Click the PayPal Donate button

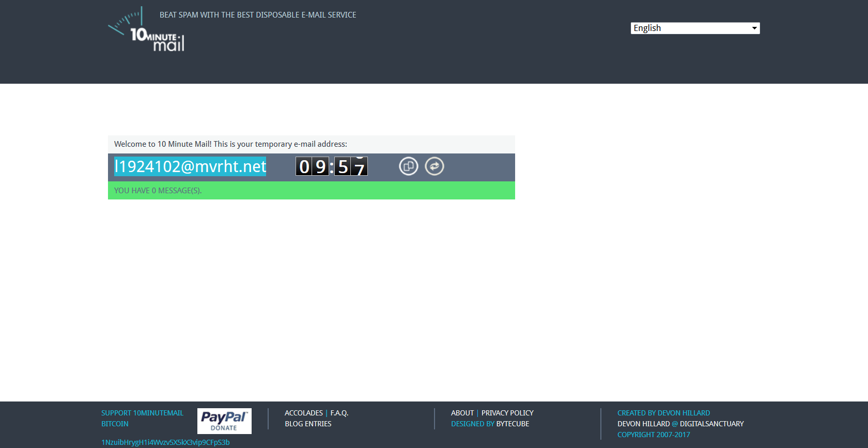click(224, 421)
